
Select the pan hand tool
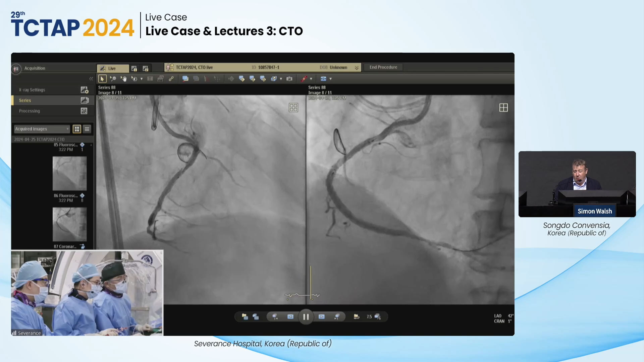pyautogui.click(x=124, y=79)
